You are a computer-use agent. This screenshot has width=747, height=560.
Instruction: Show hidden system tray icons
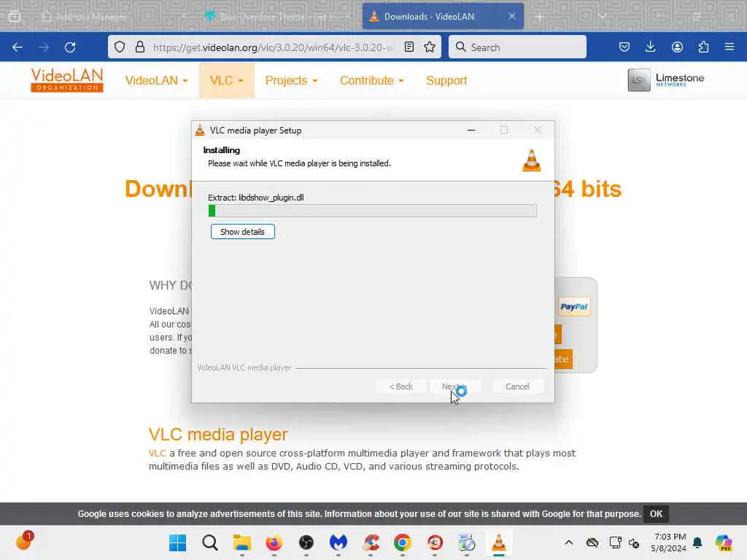[x=569, y=542]
